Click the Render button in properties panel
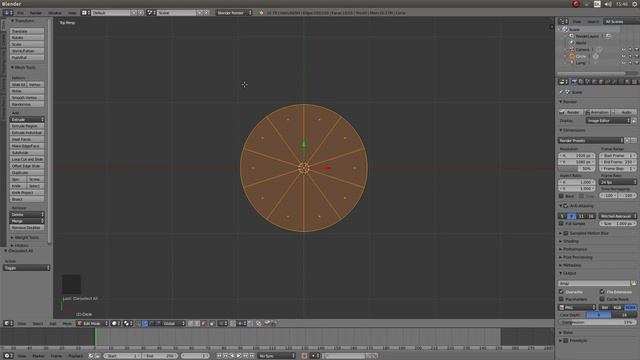Image resolution: width=640 pixels, height=360 pixels. (571, 112)
